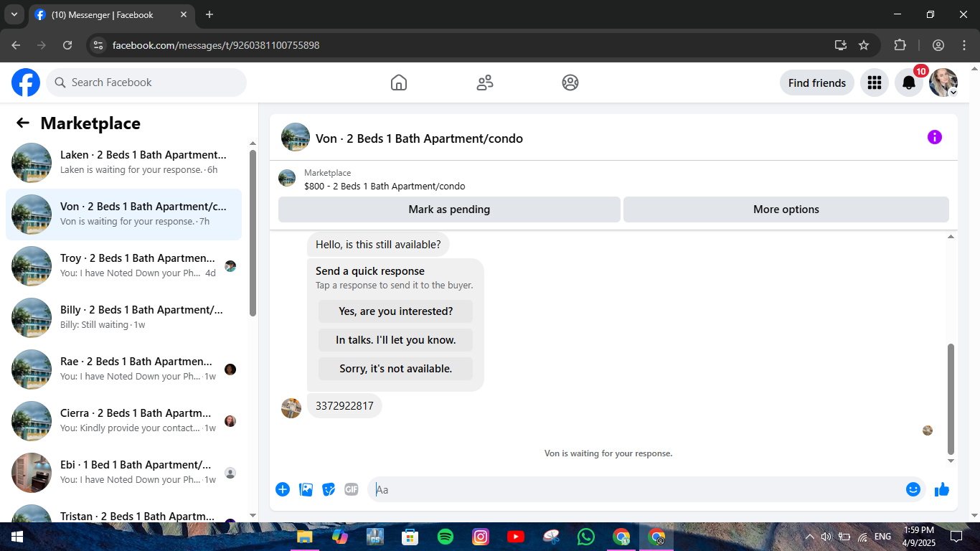Send a thumbs-up like

[x=942, y=489]
